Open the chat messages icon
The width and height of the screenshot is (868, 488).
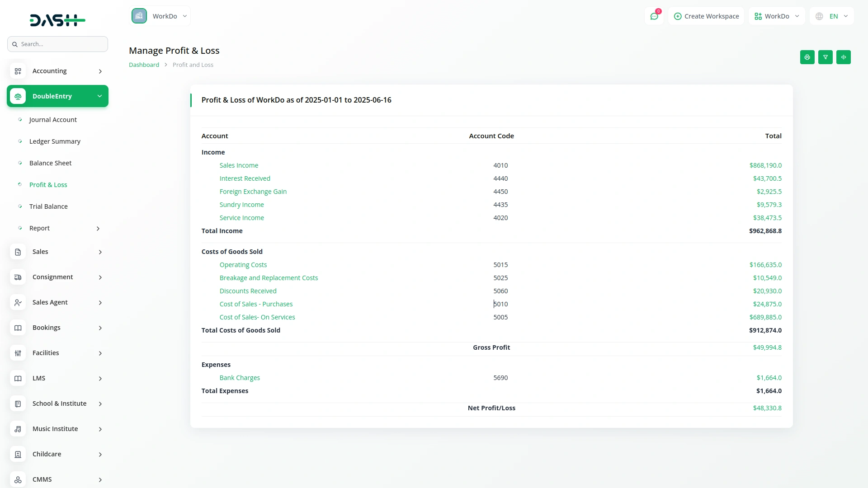pos(654,16)
